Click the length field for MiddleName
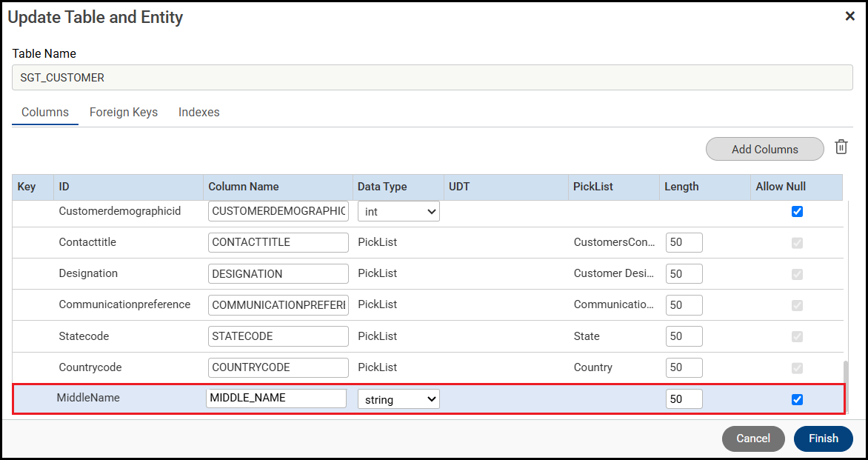 (684, 399)
